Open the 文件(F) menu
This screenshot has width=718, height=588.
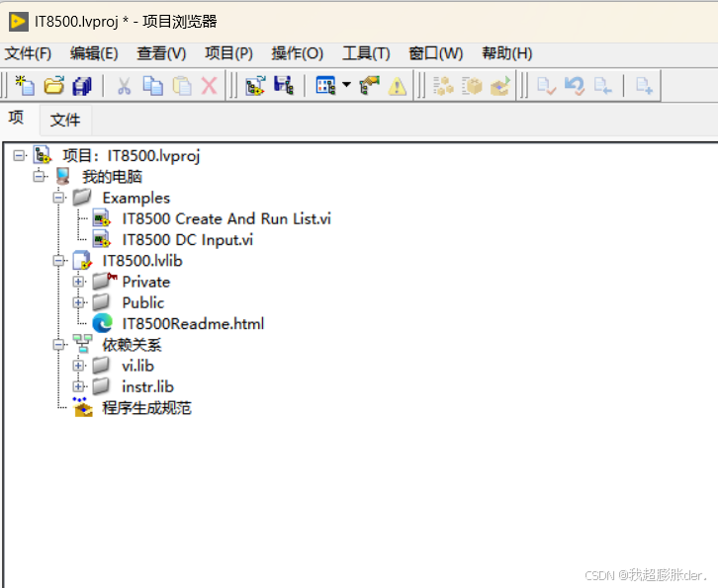pyautogui.click(x=28, y=53)
